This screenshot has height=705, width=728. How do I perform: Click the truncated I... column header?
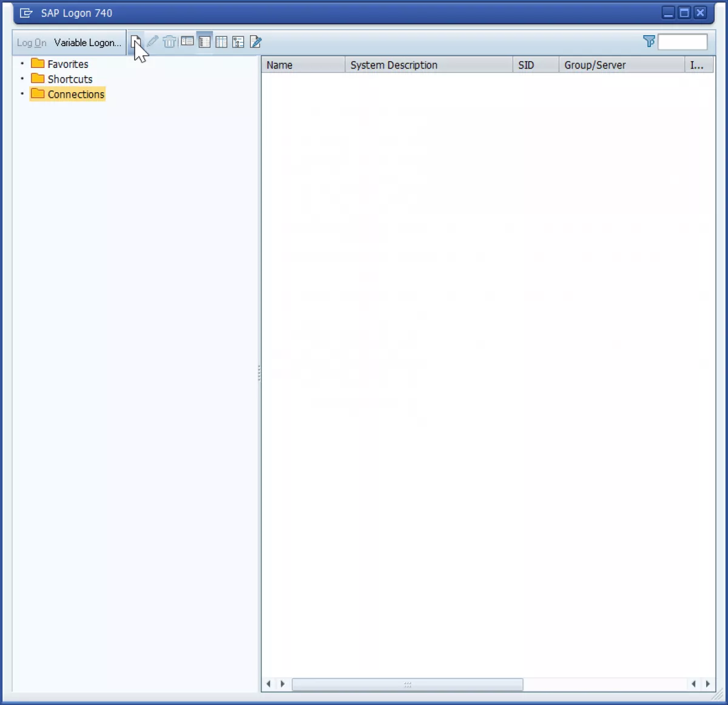[699, 65]
